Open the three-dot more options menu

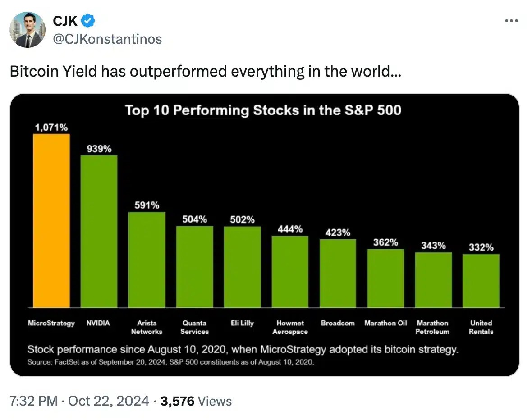coord(511,21)
